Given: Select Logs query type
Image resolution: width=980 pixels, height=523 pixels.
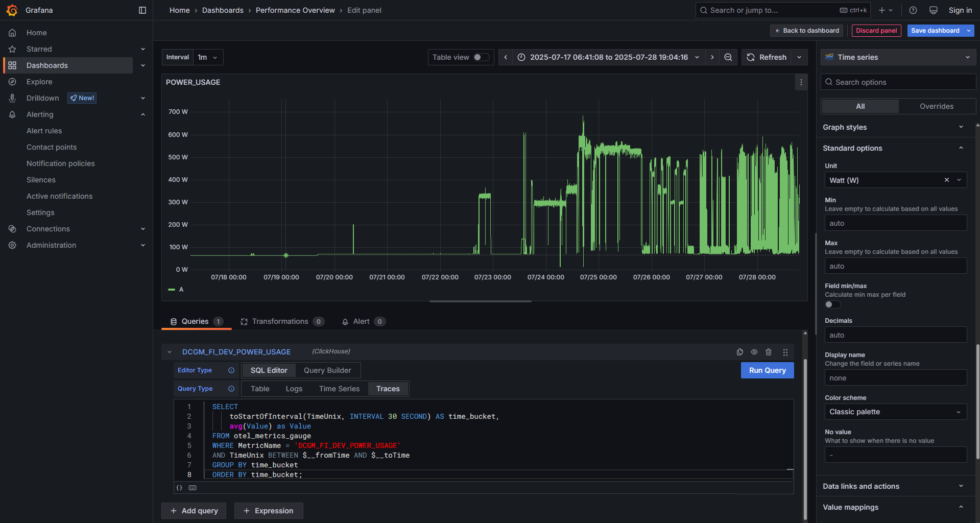Looking at the screenshot, I should point(294,389).
